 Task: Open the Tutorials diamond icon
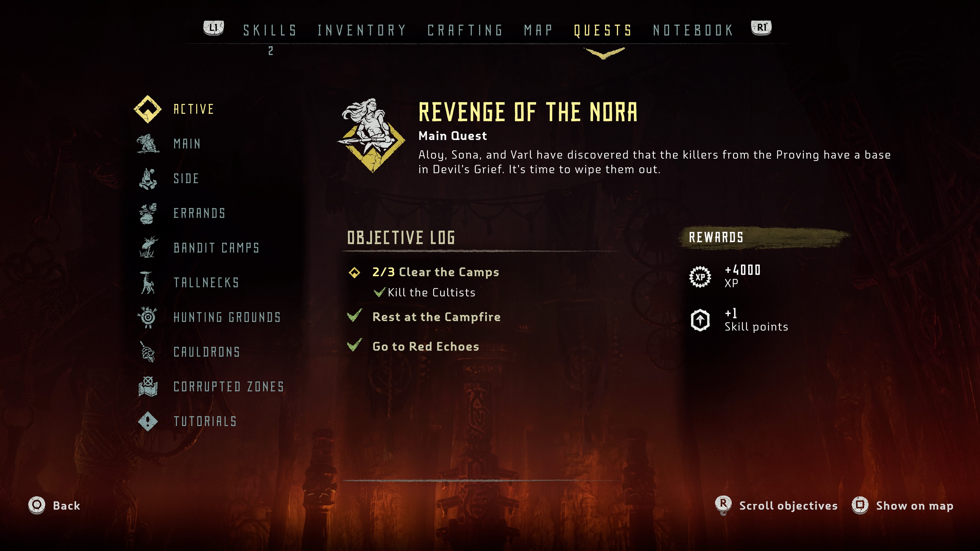pos(148,421)
